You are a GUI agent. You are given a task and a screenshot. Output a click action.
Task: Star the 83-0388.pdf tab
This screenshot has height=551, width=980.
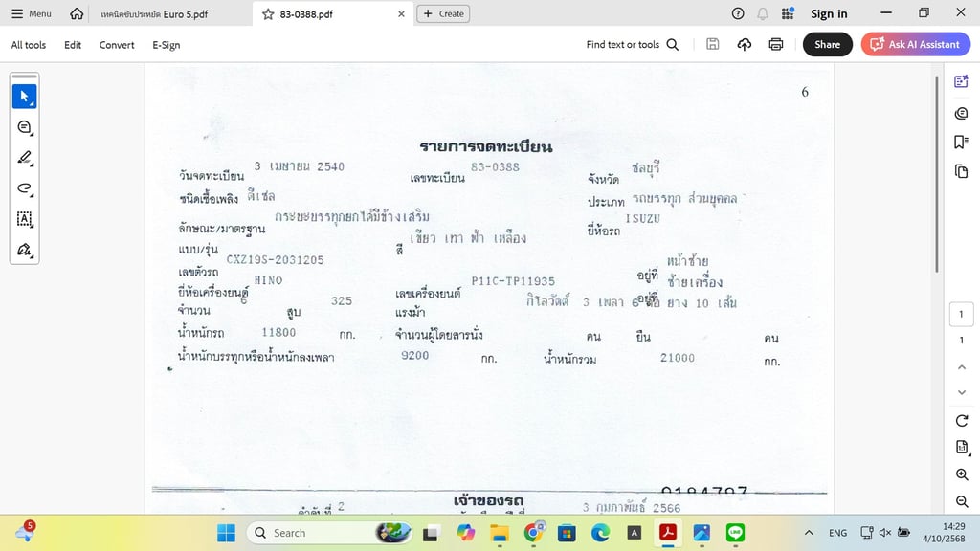(x=268, y=14)
